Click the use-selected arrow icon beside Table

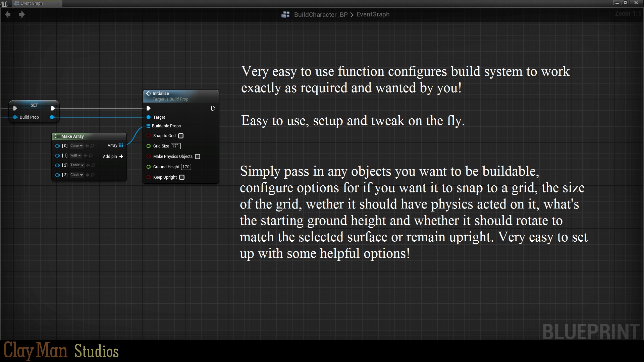coord(88,165)
